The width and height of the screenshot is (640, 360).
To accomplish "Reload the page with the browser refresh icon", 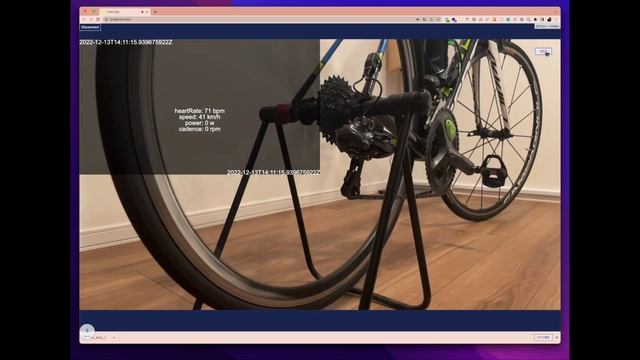I will (98, 19).
